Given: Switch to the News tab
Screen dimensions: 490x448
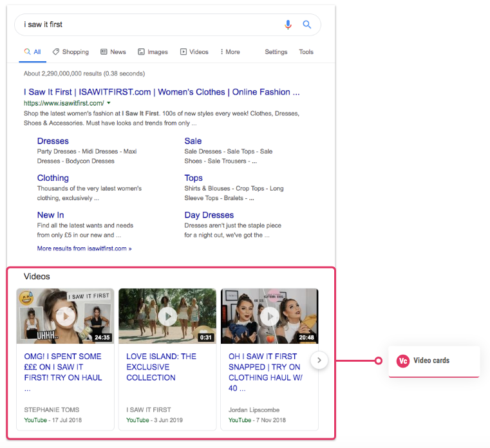Looking at the screenshot, I should [x=113, y=52].
